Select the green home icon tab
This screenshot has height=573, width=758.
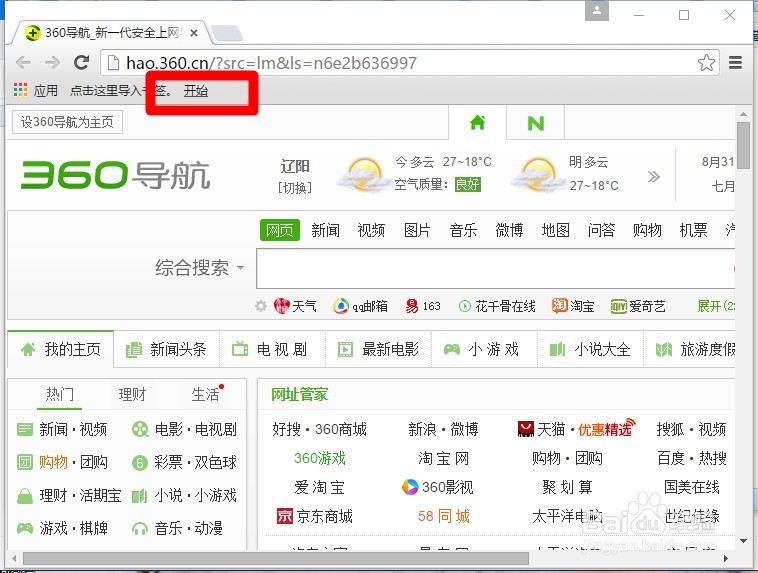[x=478, y=122]
